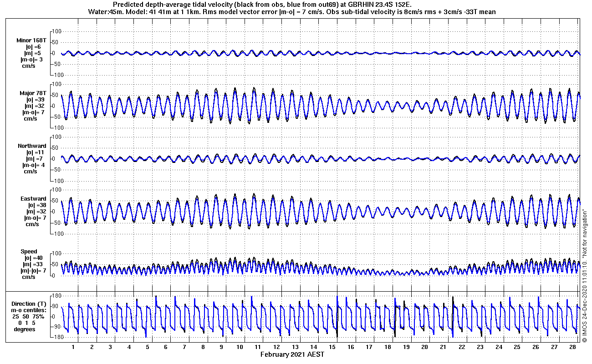Select the 'Speed' panel label

[29, 252]
